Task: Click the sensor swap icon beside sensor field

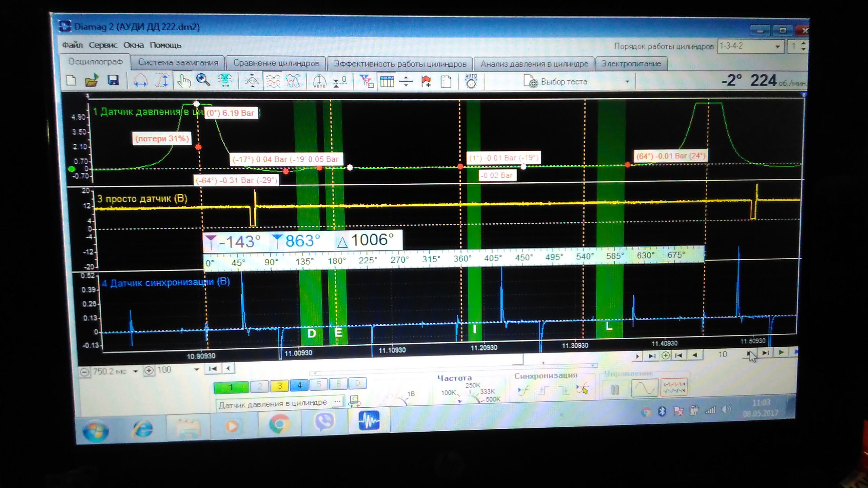Action: coord(355,401)
